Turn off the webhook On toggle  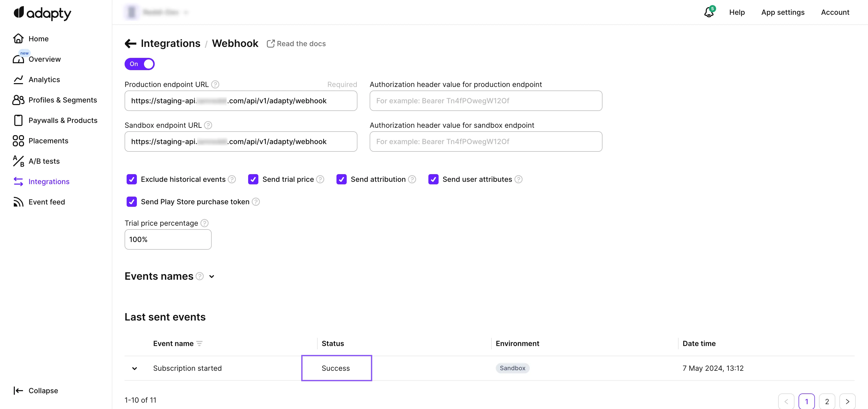[x=139, y=64]
